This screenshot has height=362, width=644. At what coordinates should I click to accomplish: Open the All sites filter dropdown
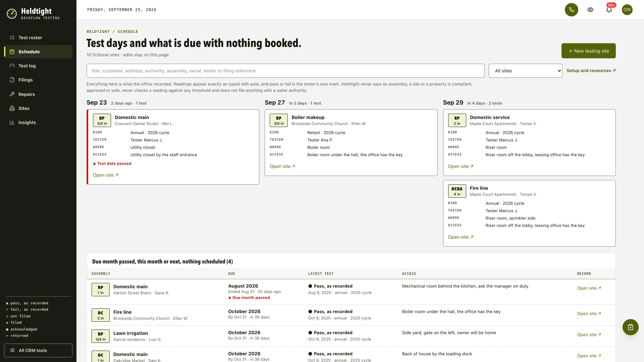click(x=525, y=71)
